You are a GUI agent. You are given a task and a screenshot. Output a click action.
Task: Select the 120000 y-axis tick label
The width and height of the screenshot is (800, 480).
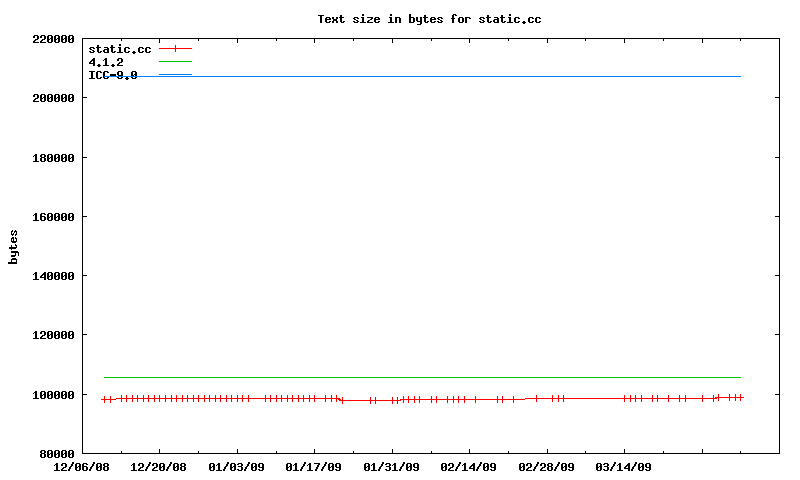point(54,335)
